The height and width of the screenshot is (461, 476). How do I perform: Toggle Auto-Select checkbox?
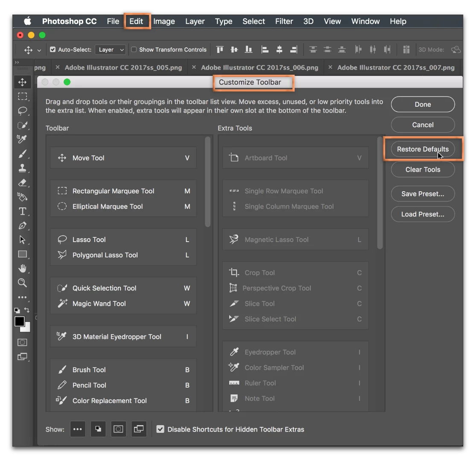click(53, 50)
